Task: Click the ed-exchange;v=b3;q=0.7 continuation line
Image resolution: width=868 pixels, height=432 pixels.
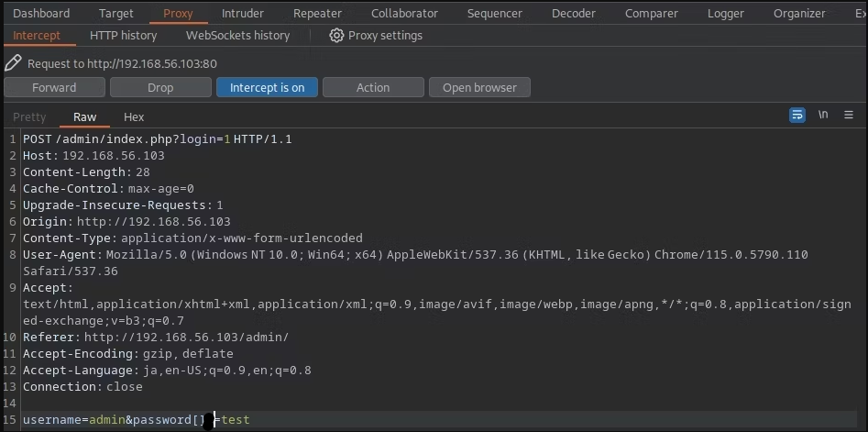Action: [x=104, y=321]
